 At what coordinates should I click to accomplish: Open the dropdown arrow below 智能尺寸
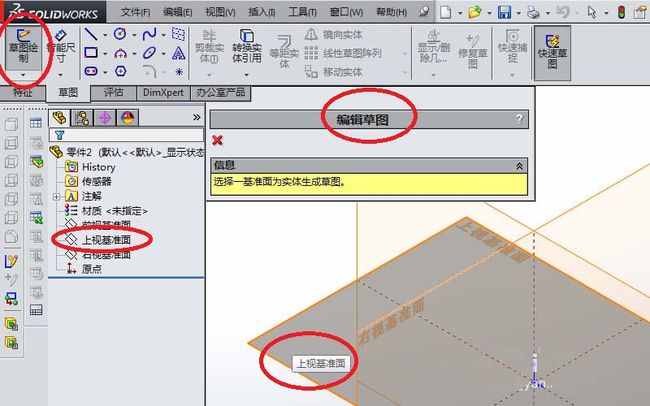pos(61,75)
